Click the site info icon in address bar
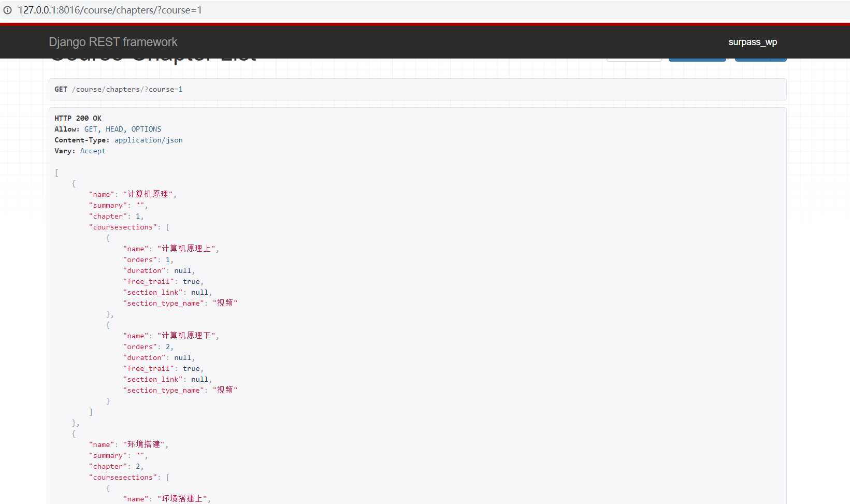The image size is (850, 504). coord(7,10)
